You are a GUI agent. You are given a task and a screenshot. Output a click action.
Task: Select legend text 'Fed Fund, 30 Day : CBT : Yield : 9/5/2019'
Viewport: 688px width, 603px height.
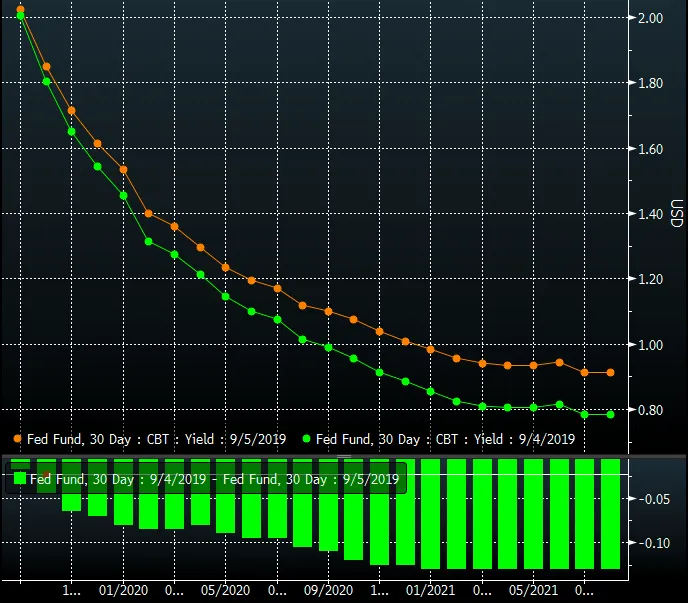tap(157, 439)
